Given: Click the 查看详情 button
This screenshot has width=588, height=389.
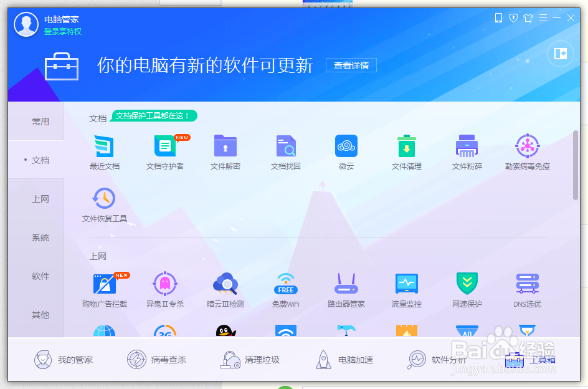Looking at the screenshot, I should (x=351, y=65).
